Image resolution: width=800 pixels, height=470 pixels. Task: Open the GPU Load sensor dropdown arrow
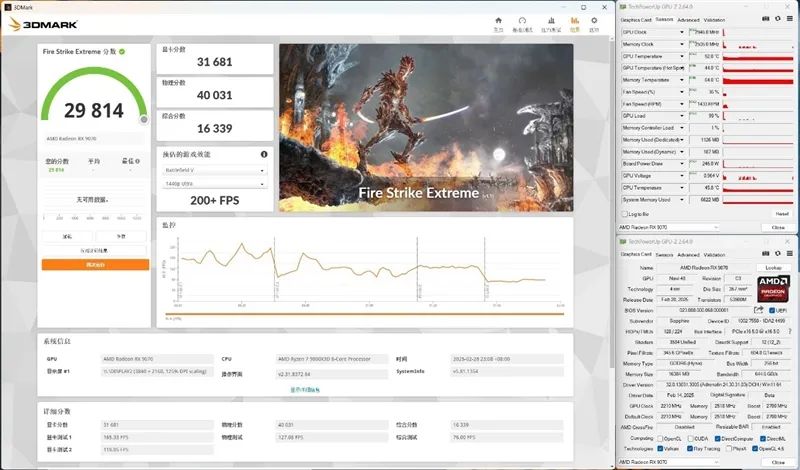pos(682,116)
